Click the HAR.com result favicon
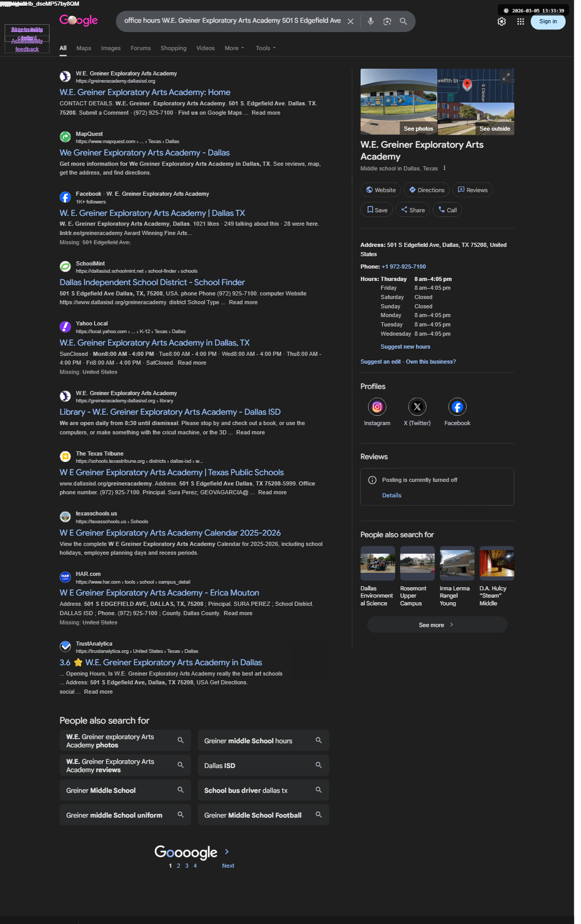This screenshot has width=581, height=924. pos(65,577)
